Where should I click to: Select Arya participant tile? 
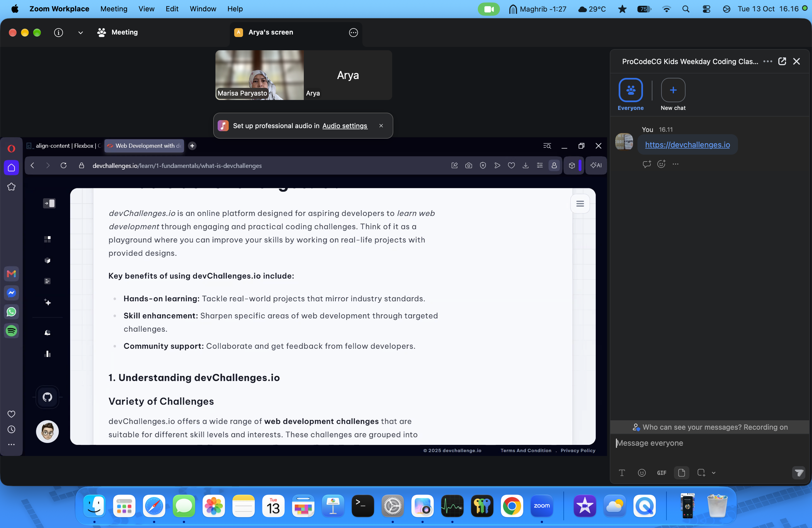[348, 75]
